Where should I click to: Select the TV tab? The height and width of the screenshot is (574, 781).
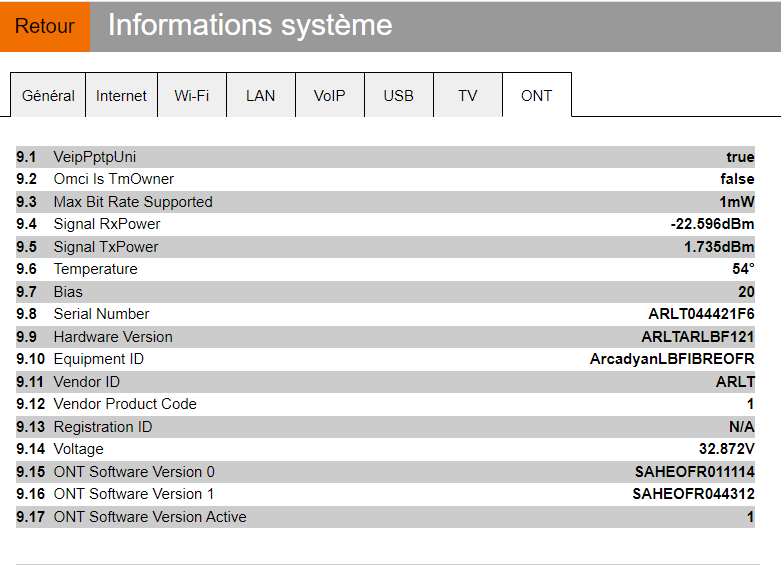point(467,96)
